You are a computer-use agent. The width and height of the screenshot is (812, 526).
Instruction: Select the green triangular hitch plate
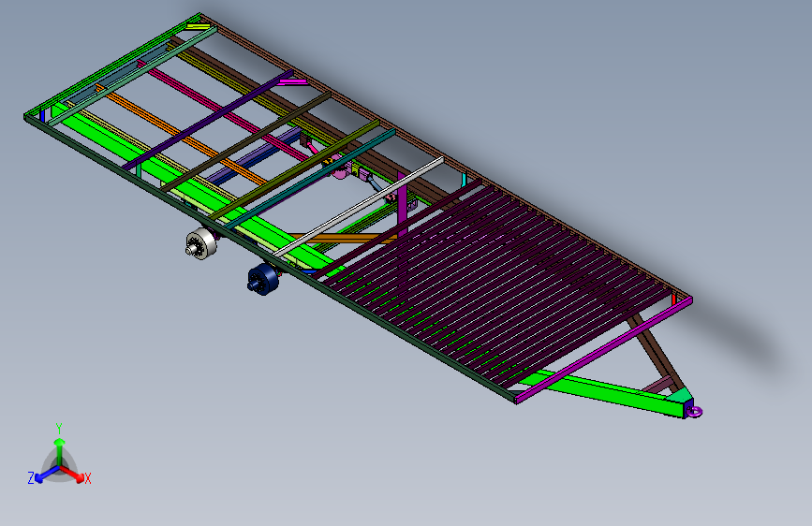point(680,396)
